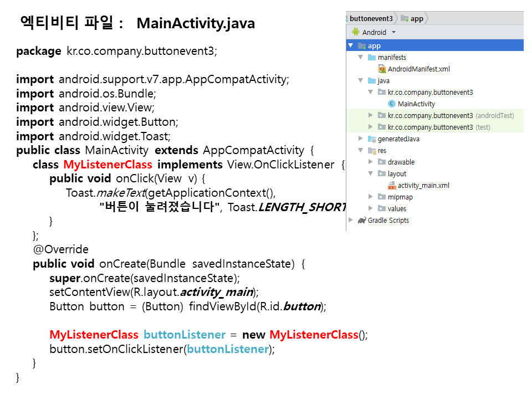Click the res resource folder icon

click(x=372, y=151)
